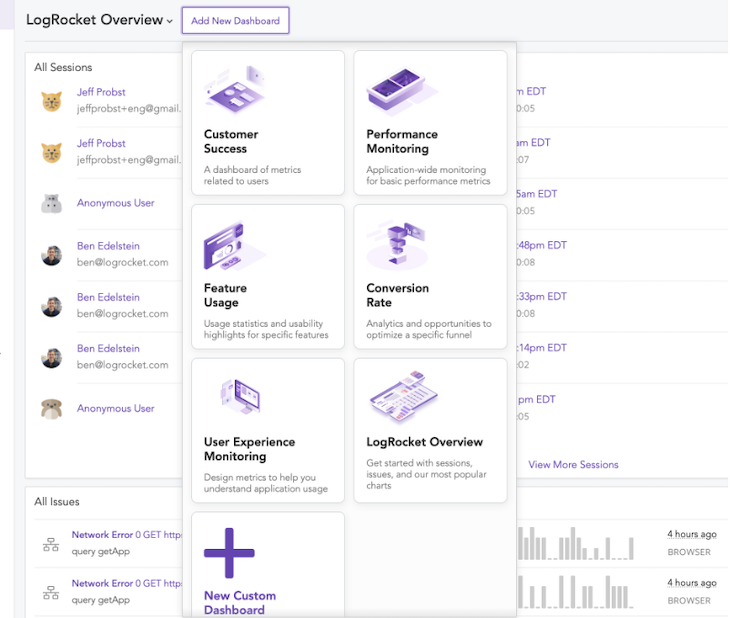
Task: Click second Ben Edelstein profile photo
Action: coord(52,306)
